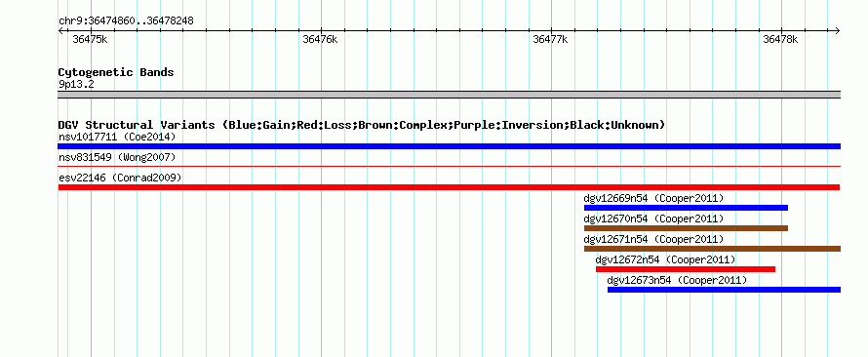Screen dimensions: 868x357
Task: Click the Cytogenetic Bands track title
Action: 116,72
